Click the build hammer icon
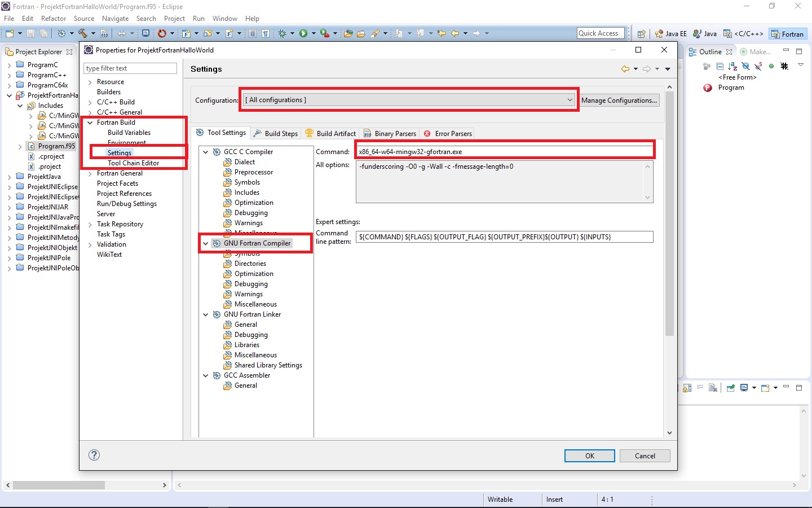The width and height of the screenshot is (812, 508). coord(82,34)
